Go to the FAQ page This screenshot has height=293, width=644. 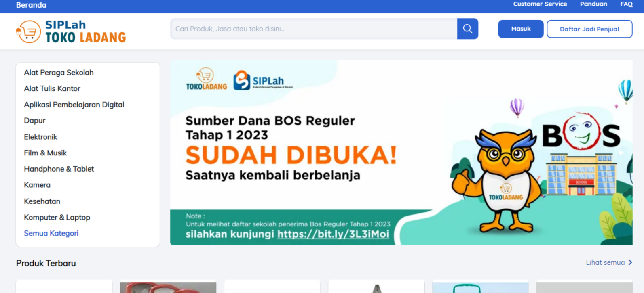coord(626,4)
